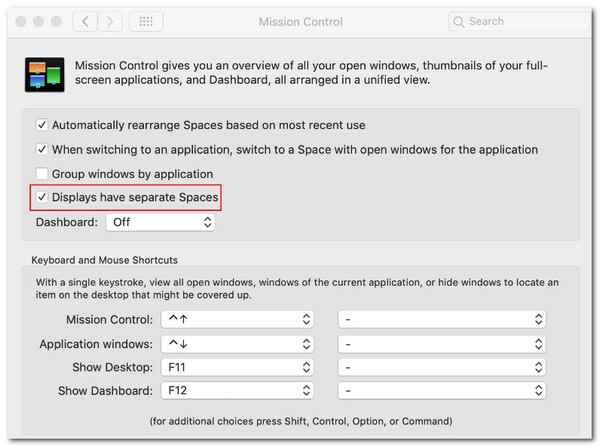Enable Group windows by application
600x447 pixels.
(42, 174)
